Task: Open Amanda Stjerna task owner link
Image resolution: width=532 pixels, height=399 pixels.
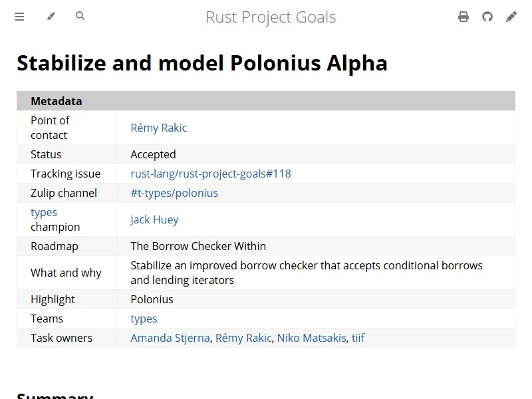Action: coord(170,338)
